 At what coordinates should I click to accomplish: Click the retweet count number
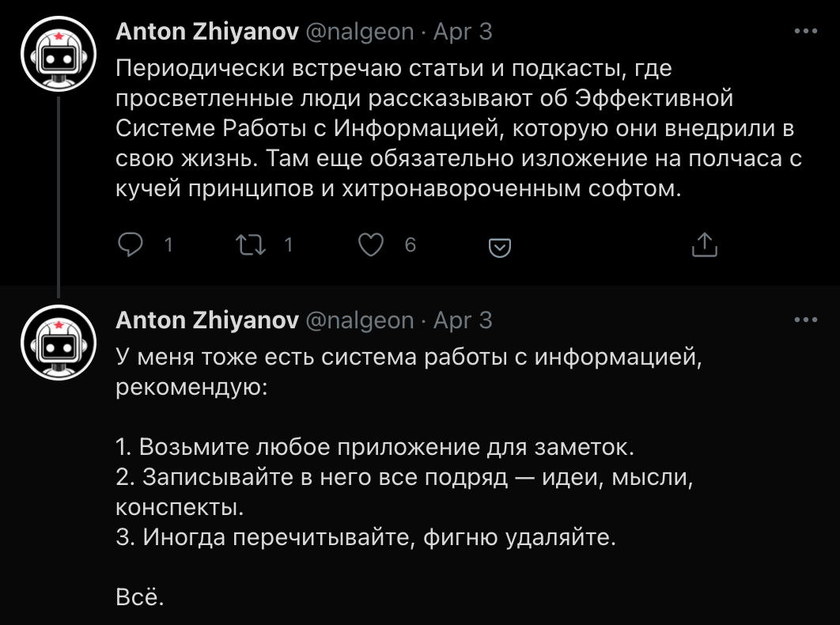pos(288,245)
